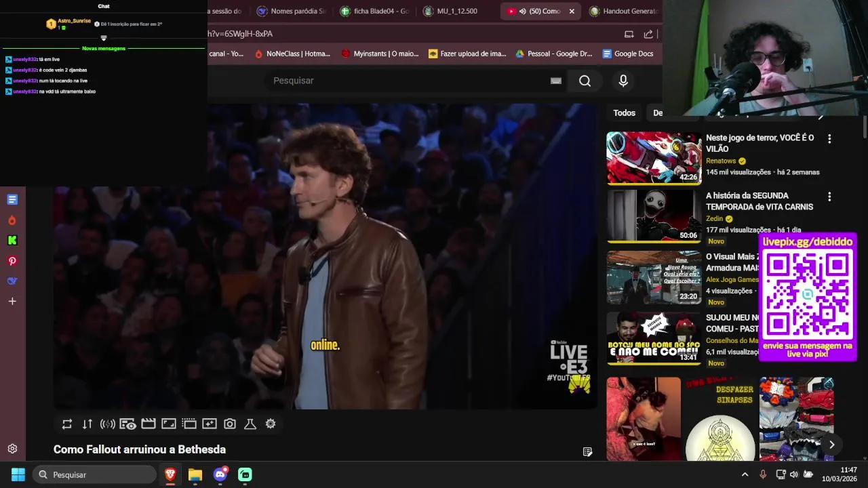Open the green K icon in the sidebar
Image resolution: width=868 pixels, height=488 pixels.
tap(12, 240)
